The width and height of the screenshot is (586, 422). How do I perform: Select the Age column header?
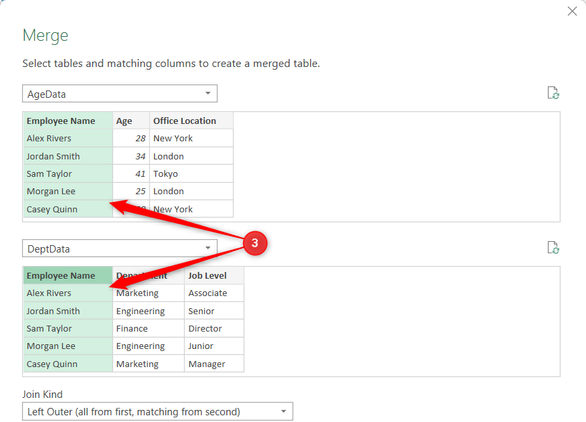(x=131, y=121)
